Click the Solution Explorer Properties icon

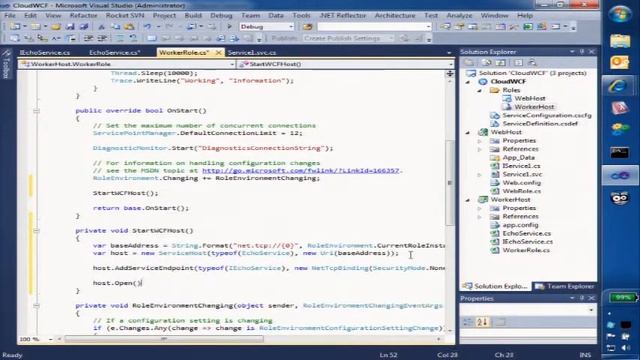[469, 62]
